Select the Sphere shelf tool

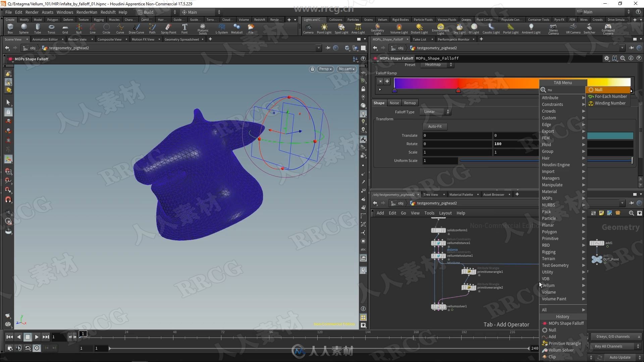tap(24, 28)
